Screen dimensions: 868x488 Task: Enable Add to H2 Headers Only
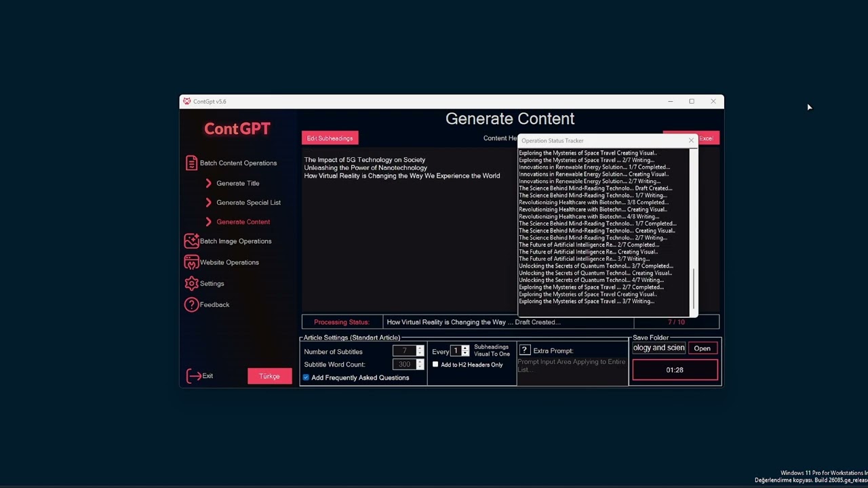[435, 365]
